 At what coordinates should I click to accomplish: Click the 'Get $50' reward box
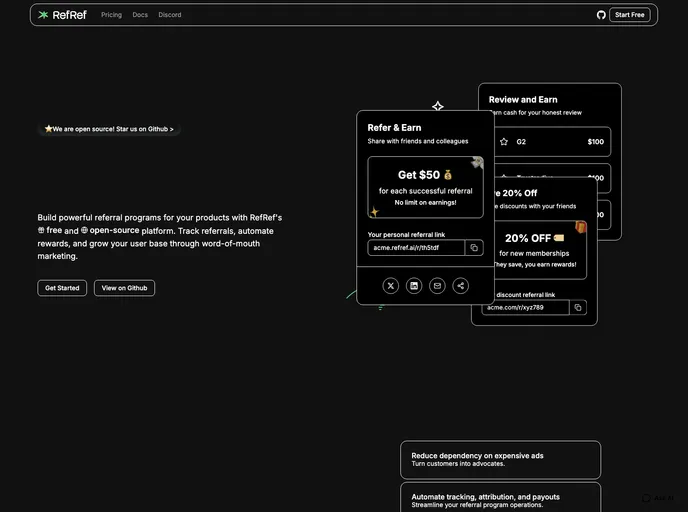coord(426,187)
